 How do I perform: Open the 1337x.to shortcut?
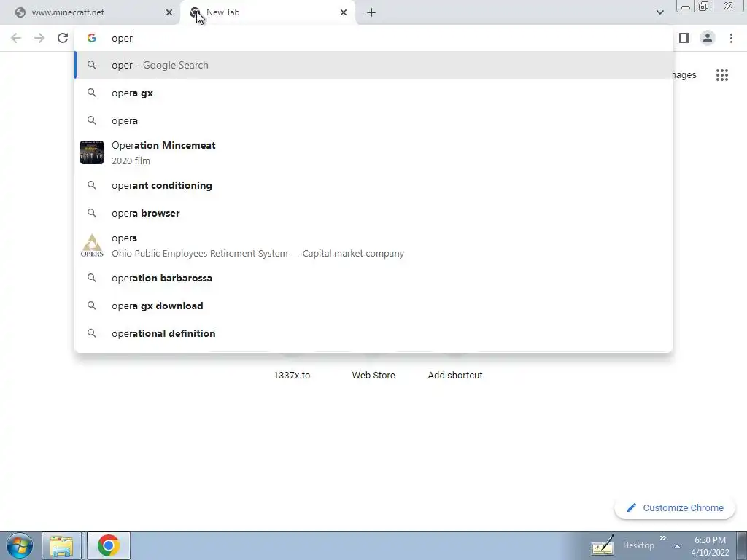tap(292, 376)
